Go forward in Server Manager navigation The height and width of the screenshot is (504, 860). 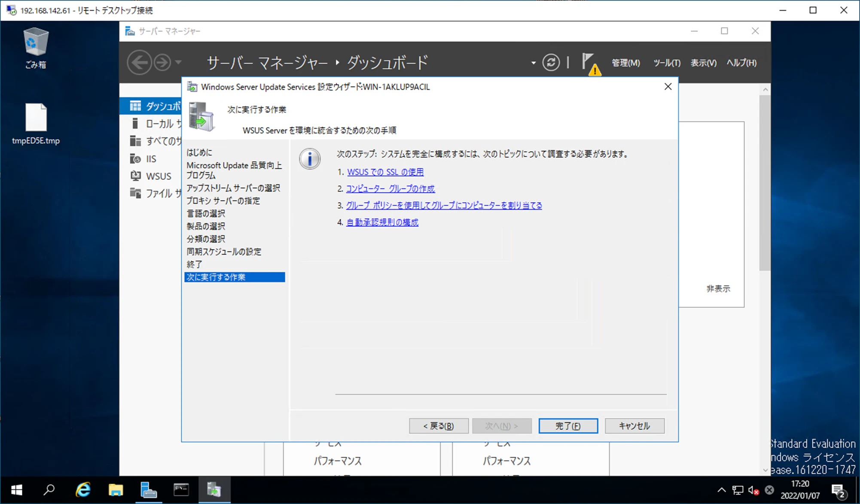[x=162, y=63]
